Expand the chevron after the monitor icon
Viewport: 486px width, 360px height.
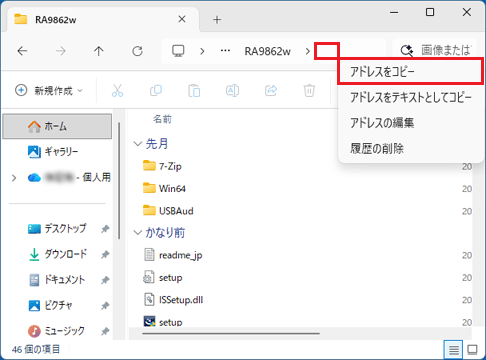(x=202, y=51)
